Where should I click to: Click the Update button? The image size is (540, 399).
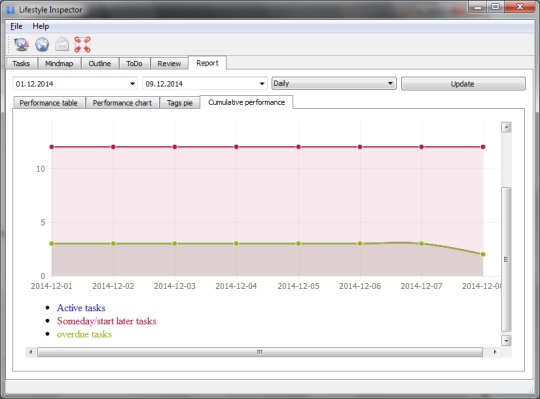[463, 84]
